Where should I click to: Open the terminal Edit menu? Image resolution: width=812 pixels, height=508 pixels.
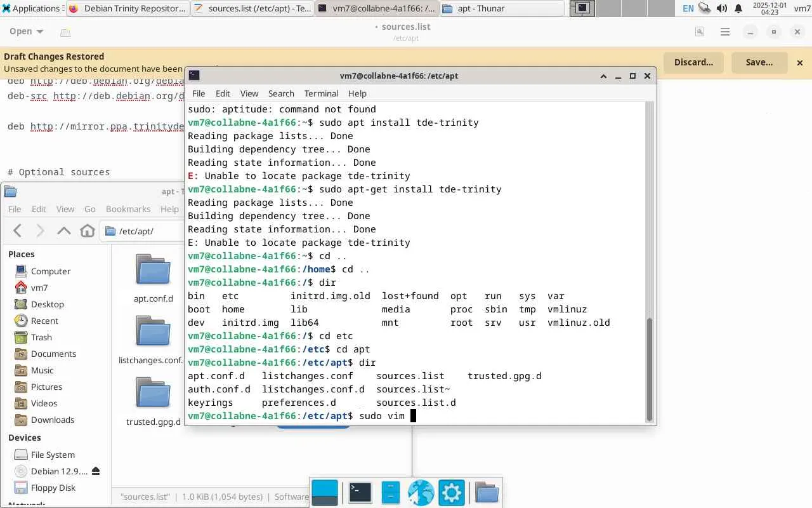[223, 93]
